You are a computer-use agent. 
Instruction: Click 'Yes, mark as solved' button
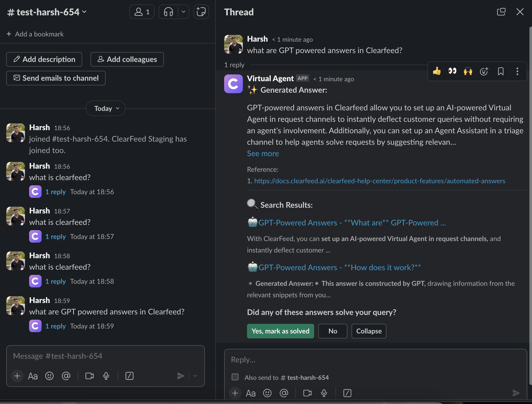[x=280, y=331]
